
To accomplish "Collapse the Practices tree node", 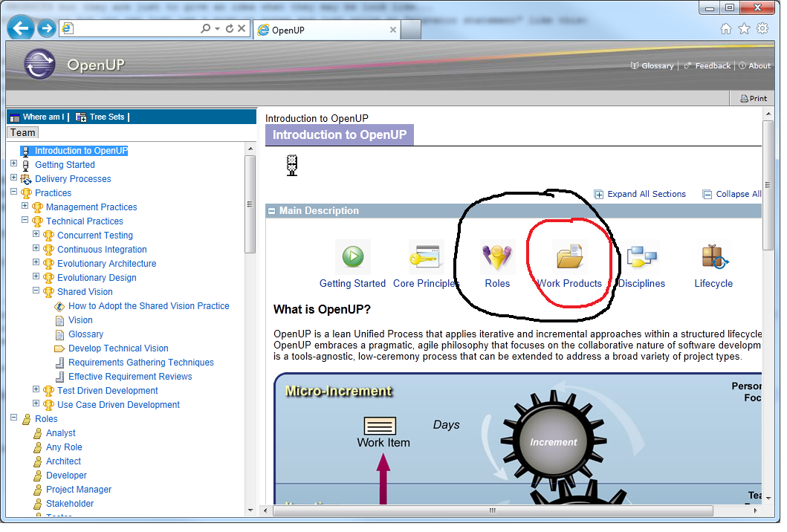I will [14, 192].
